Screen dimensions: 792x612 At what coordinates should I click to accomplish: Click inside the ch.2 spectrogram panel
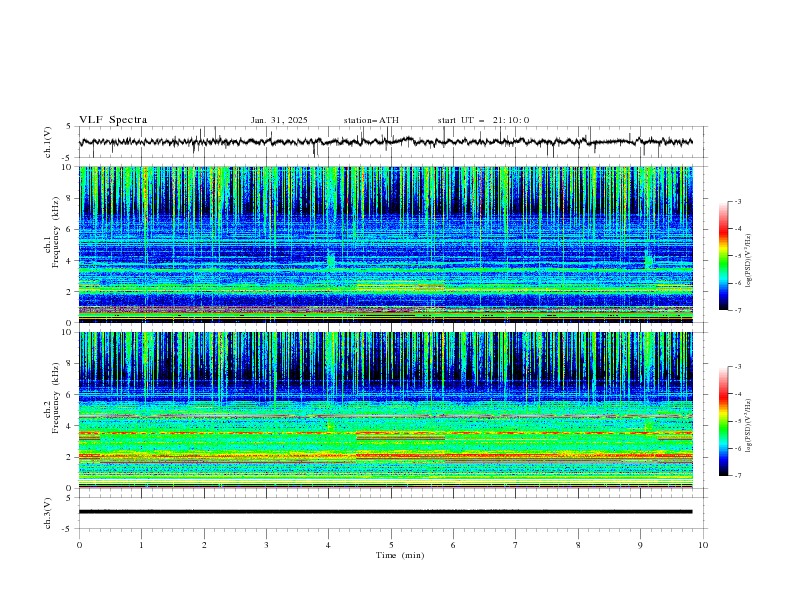pyautogui.click(x=386, y=410)
